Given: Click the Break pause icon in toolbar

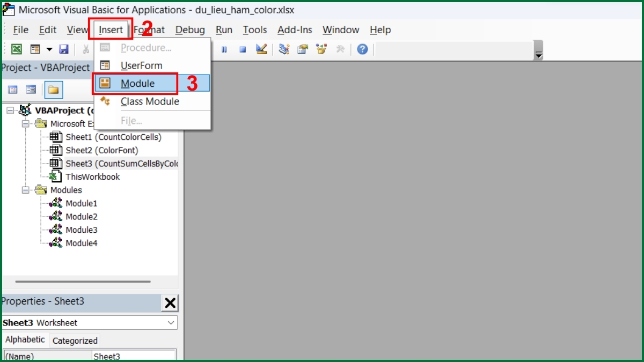Looking at the screenshot, I should pyautogui.click(x=224, y=49).
